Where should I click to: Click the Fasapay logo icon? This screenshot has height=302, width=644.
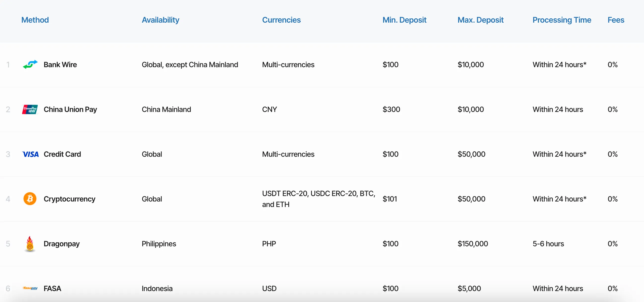click(30, 288)
